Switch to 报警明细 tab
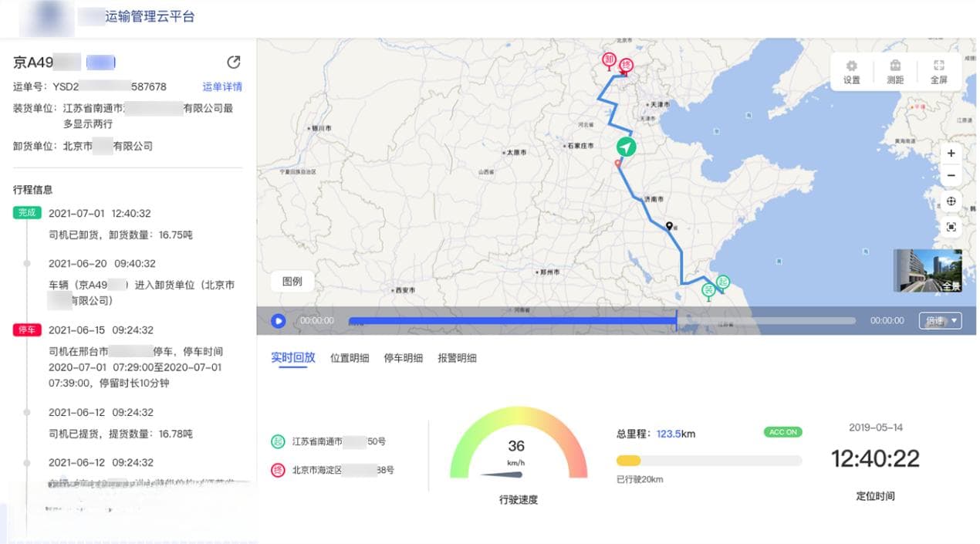Viewport: 980px width, 544px height. tap(457, 358)
